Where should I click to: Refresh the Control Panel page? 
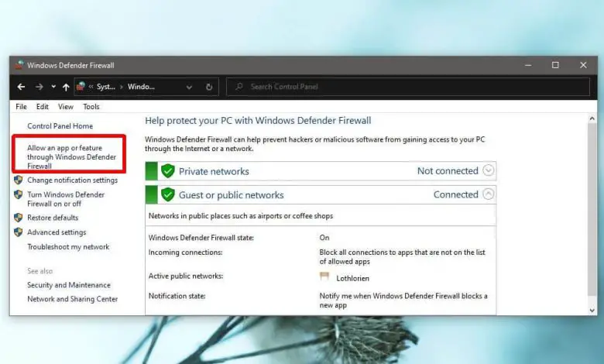209,87
